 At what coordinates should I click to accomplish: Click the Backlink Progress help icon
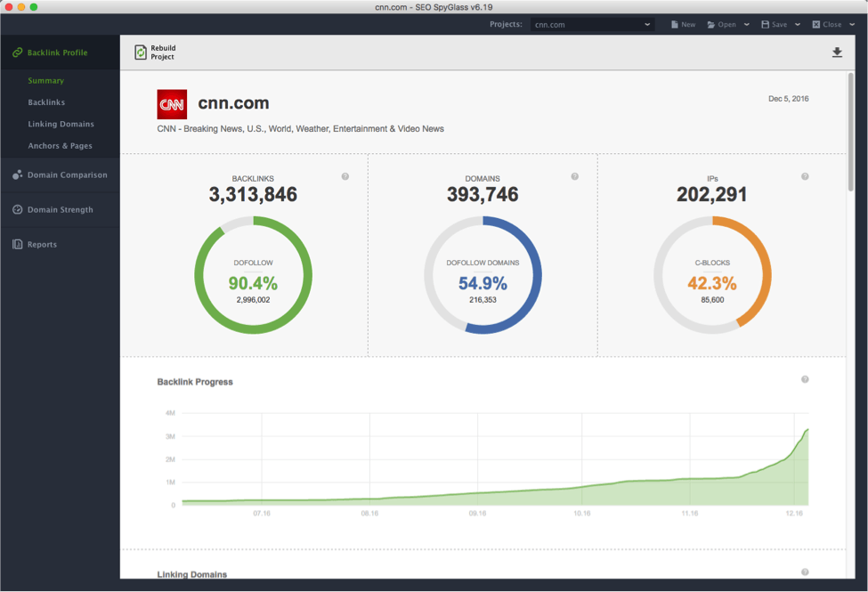click(805, 379)
